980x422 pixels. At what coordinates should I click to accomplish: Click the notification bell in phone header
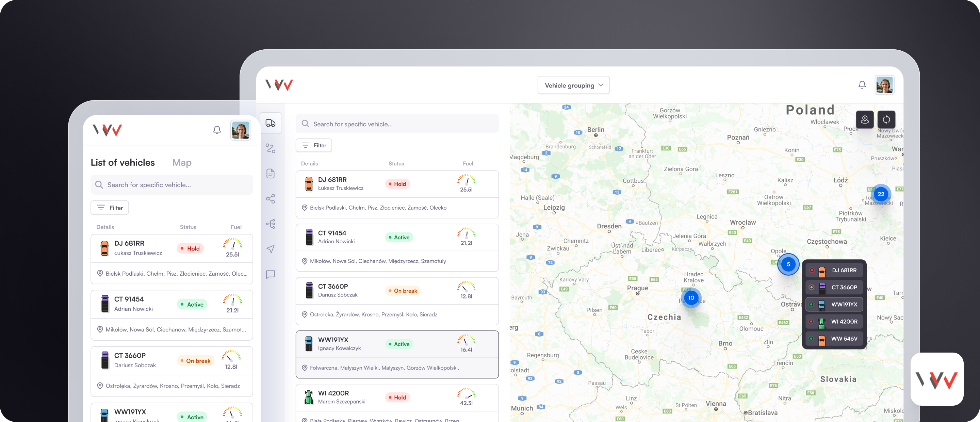pyautogui.click(x=217, y=130)
